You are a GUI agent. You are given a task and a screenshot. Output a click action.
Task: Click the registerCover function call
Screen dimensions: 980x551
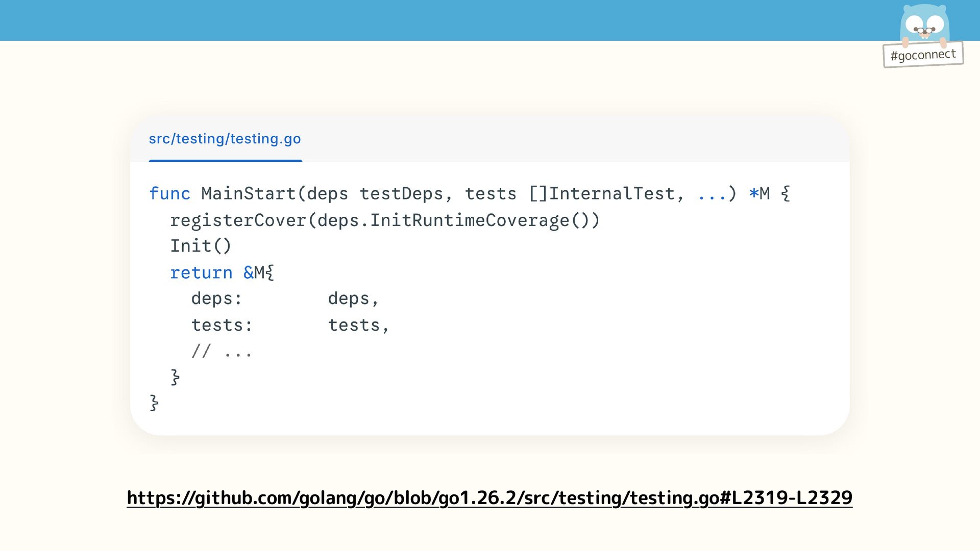point(238,220)
